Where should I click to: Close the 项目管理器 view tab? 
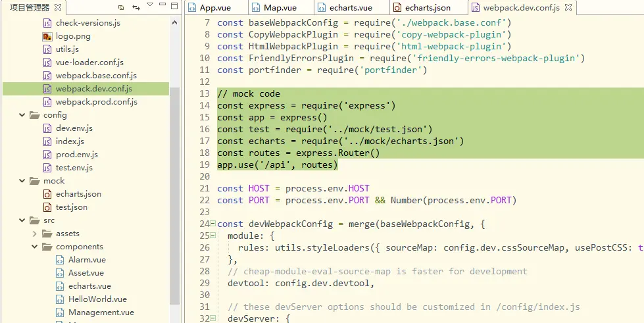[x=58, y=7]
